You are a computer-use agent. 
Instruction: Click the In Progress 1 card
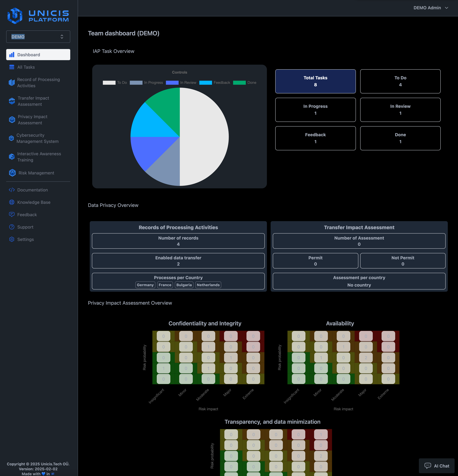[x=315, y=110]
